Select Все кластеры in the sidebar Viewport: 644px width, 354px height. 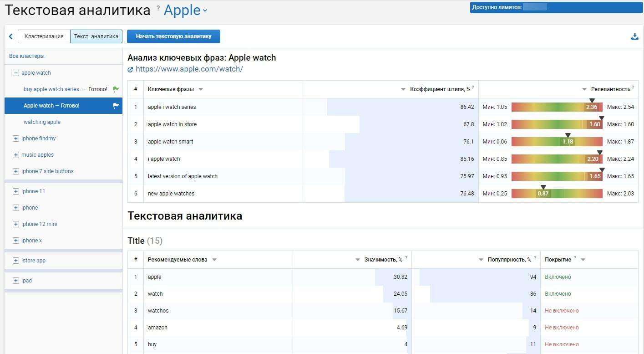27,56
